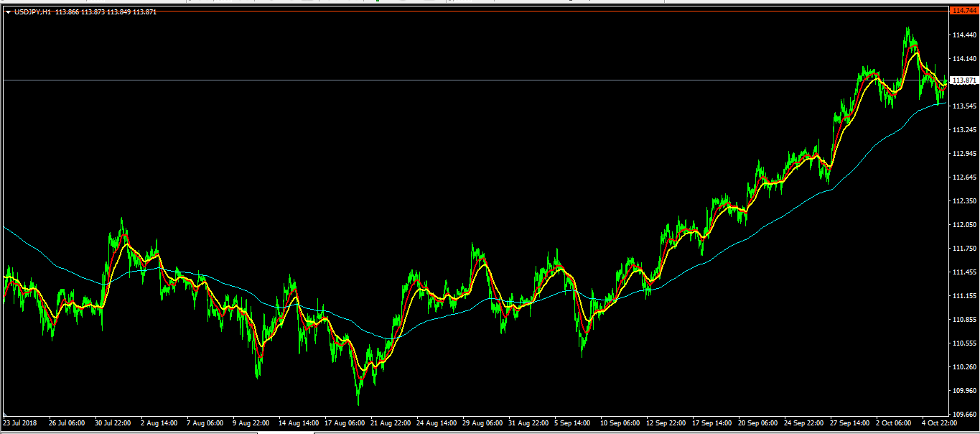The height and width of the screenshot is (434, 980).
Task: Click the 14 Aug 14:00 time label
Action: (298, 423)
